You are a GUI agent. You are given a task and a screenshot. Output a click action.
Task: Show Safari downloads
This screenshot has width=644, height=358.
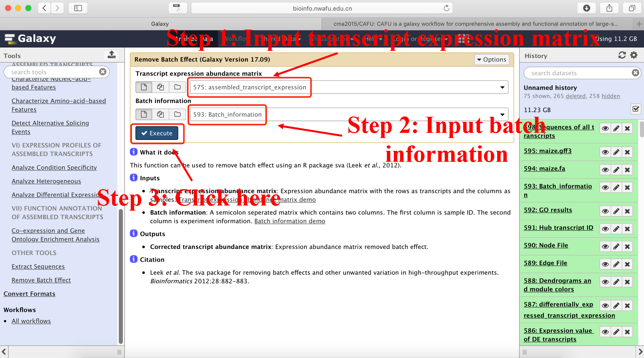coord(586,8)
